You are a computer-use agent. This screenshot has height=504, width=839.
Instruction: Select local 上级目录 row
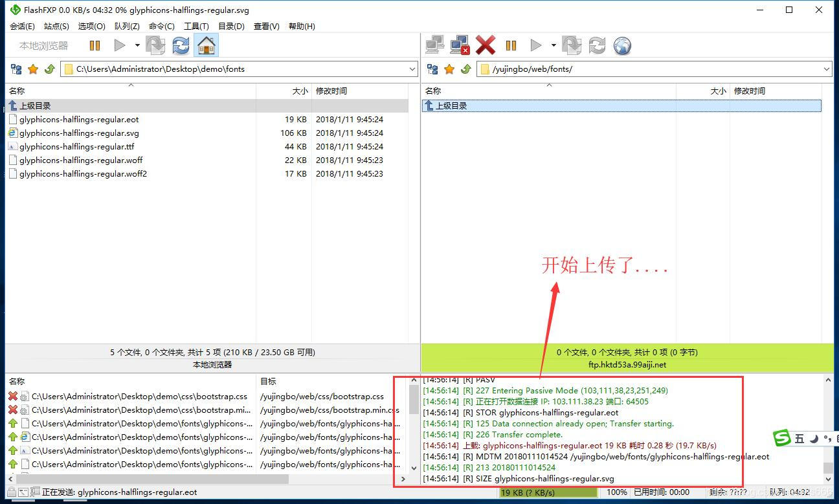pos(207,105)
